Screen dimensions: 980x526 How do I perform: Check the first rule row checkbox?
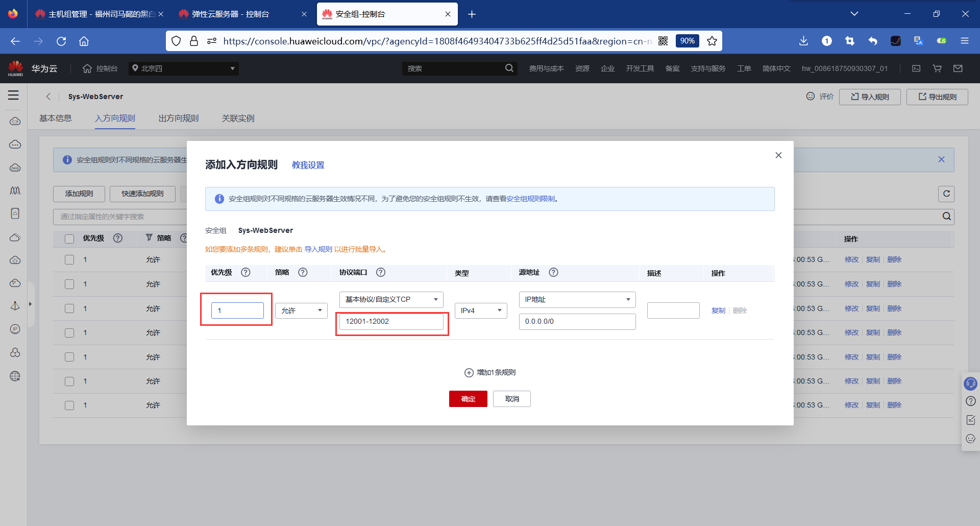(x=69, y=260)
